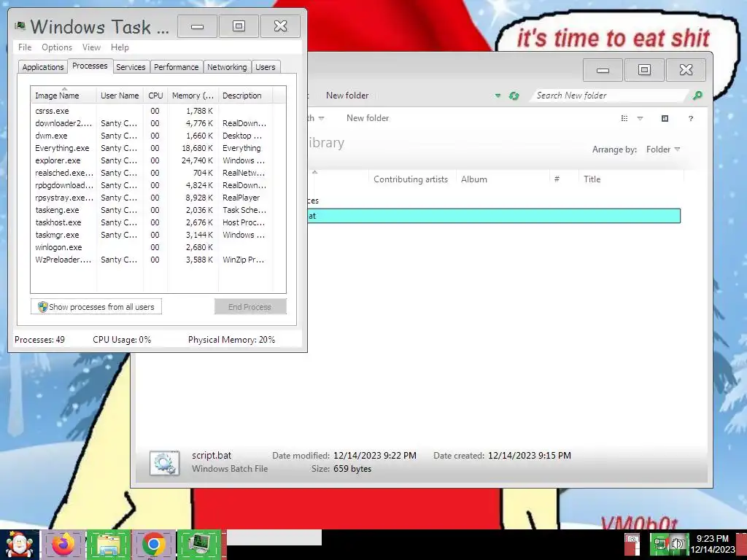Select the winlogon.exe process
This screenshot has height=560, width=747.
pos(152,246)
